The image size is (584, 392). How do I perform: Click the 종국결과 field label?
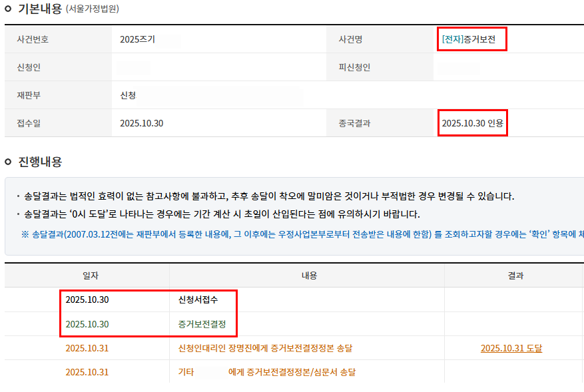(354, 123)
